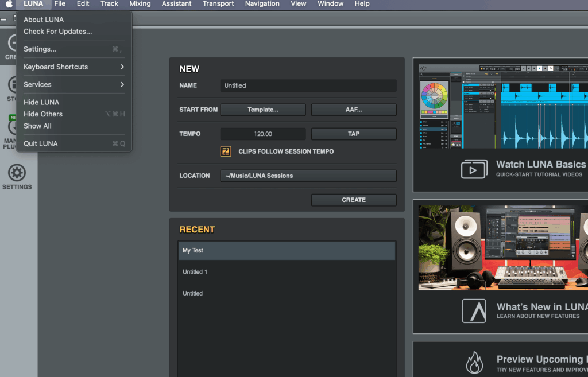Click the Watch LUNA Basics video icon

tap(474, 169)
